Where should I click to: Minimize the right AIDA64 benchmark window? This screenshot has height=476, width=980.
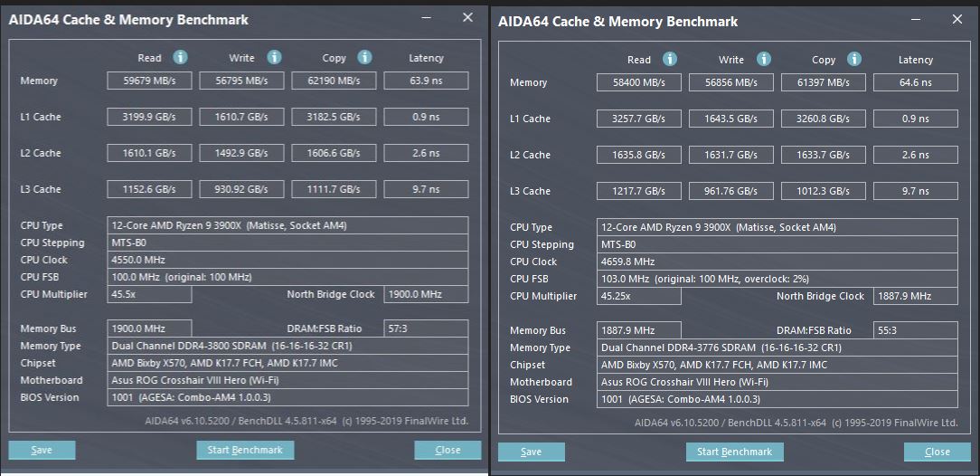pos(916,20)
